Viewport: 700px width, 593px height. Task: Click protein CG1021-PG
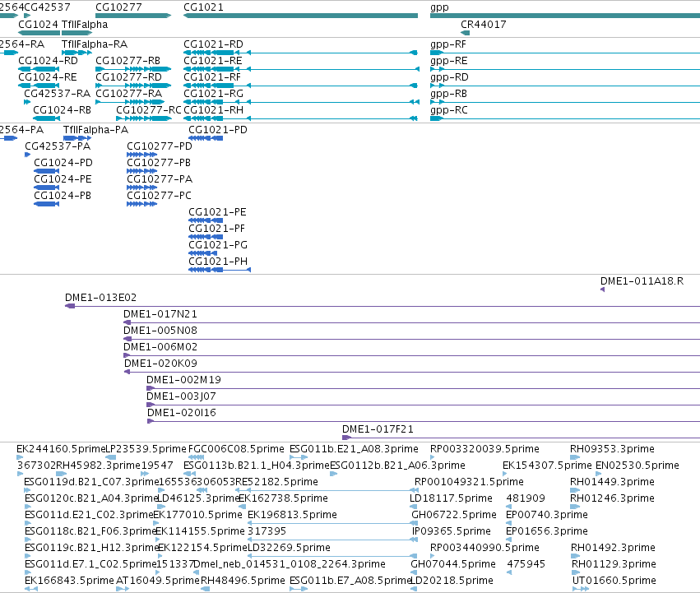218,245
